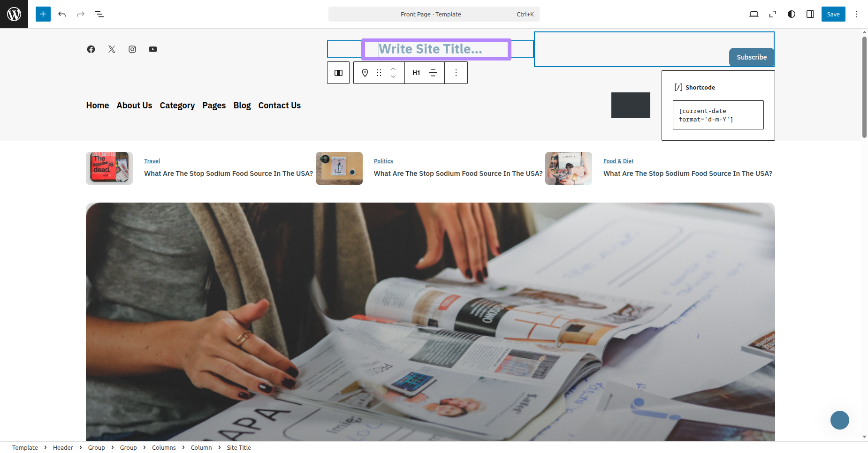The width and height of the screenshot is (868, 453).
Task: Select Columns in the block breadcrumb
Action: click(x=164, y=448)
